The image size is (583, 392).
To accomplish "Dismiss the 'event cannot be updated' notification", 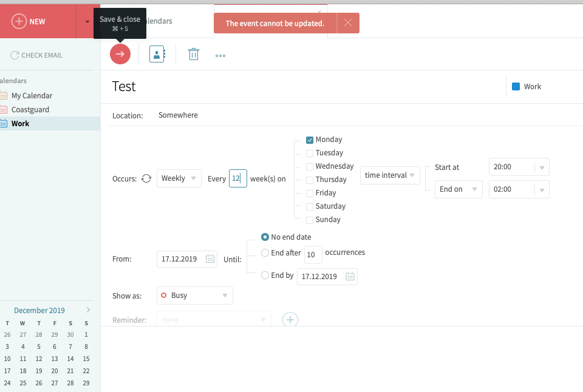I will (x=348, y=23).
